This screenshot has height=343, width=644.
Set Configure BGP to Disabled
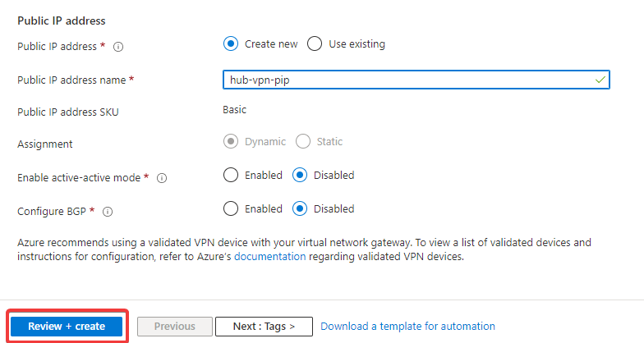tap(300, 208)
